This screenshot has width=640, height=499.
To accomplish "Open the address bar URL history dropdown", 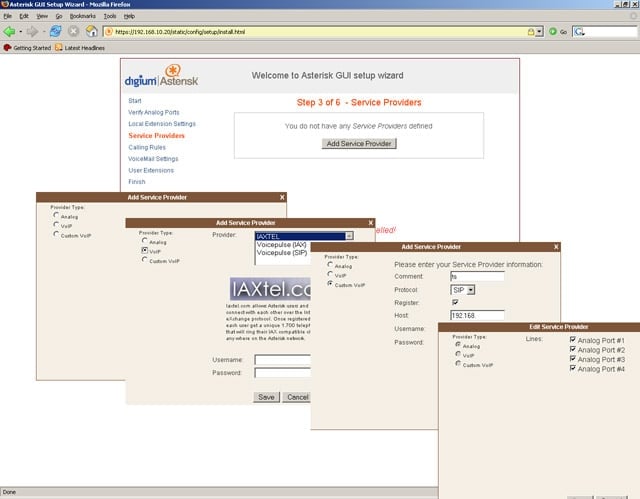I will click(x=540, y=32).
